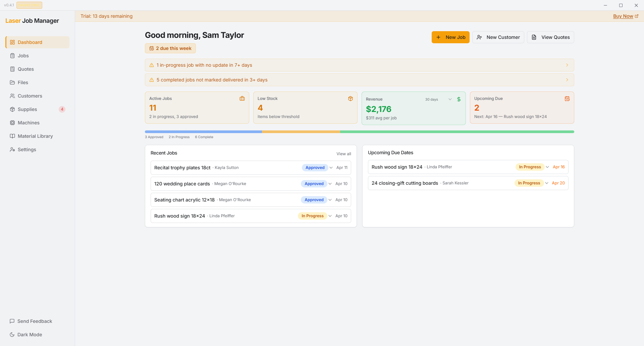Select the Material Library icon
Viewport: 644px width, 346px height.
click(12, 136)
